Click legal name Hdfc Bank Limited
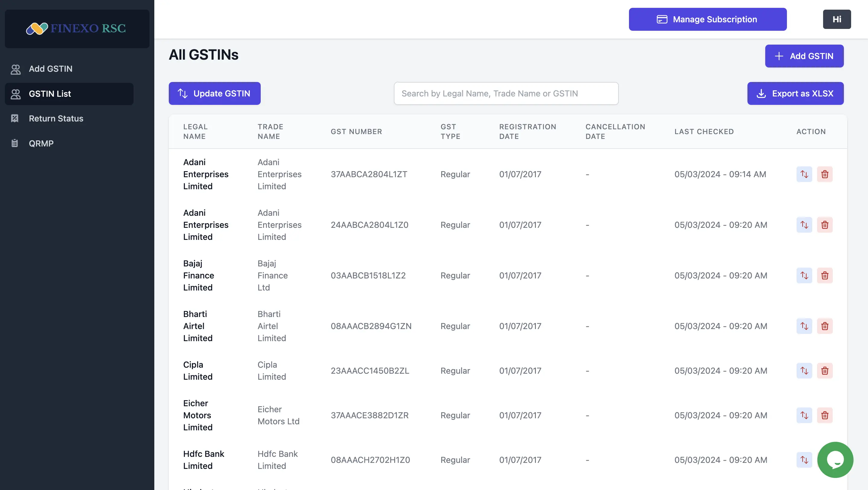The width and height of the screenshot is (868, 490). [x=203, y=460]
